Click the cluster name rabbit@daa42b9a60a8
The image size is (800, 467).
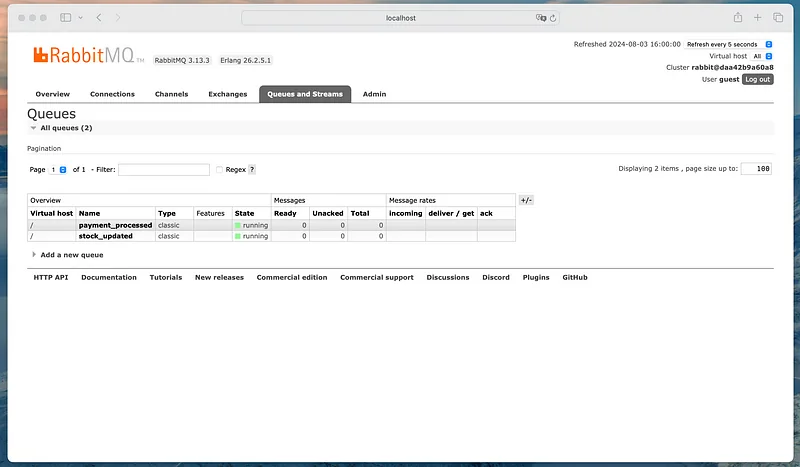pos(732,67)
